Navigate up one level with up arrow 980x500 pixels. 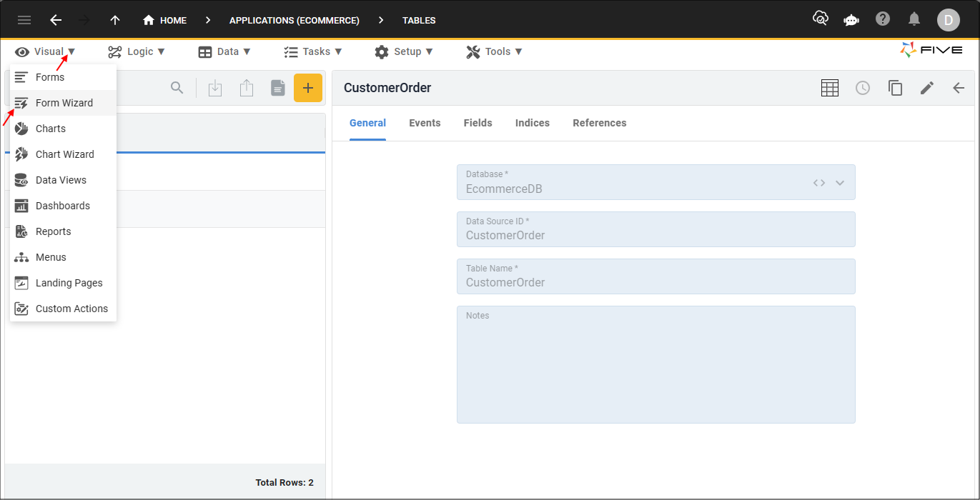click(115, 20)
